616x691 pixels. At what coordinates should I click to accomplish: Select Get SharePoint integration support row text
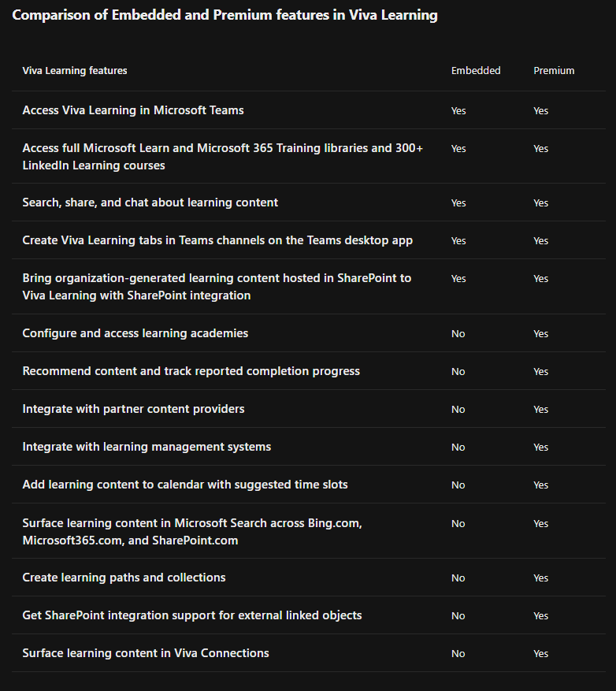[192, 615]
